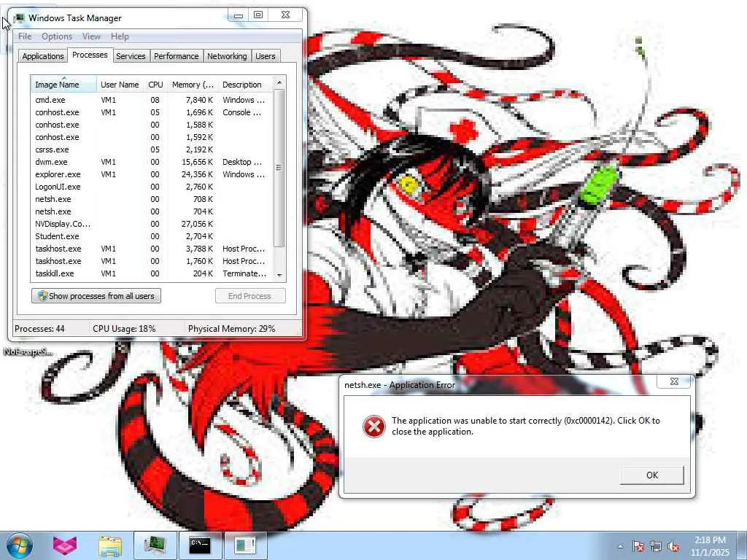Click the red error icon in dialog
Viewport: 747px width, 560px height.
(374, 426)
